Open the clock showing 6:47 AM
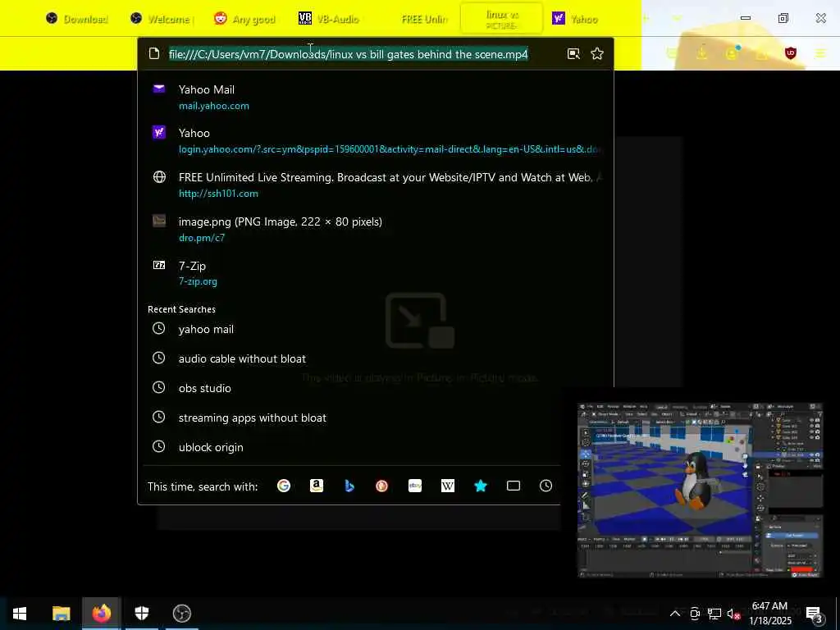Screen dimensions: 840x630 pyautogui.click(x=769, y=614)
